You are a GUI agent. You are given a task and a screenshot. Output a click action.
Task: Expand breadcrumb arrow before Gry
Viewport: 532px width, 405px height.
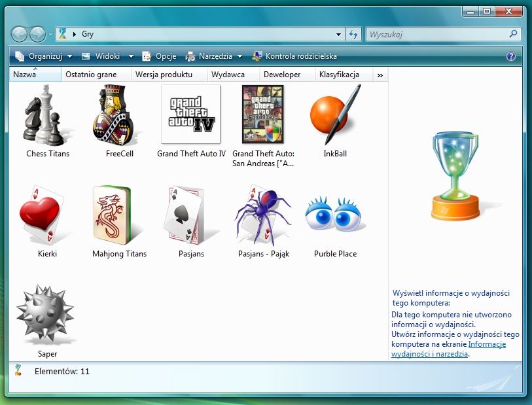point(75,34)
